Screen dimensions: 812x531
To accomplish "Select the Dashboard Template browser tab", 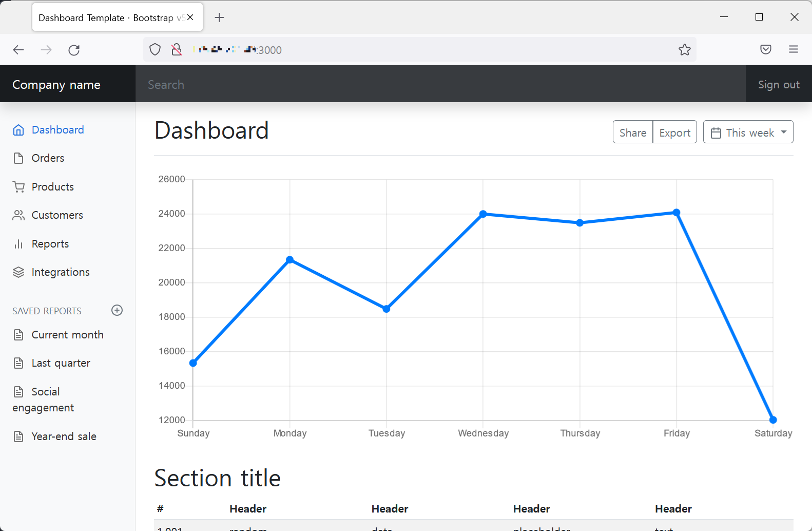I will pyautogui.click(x=118, y=17).
